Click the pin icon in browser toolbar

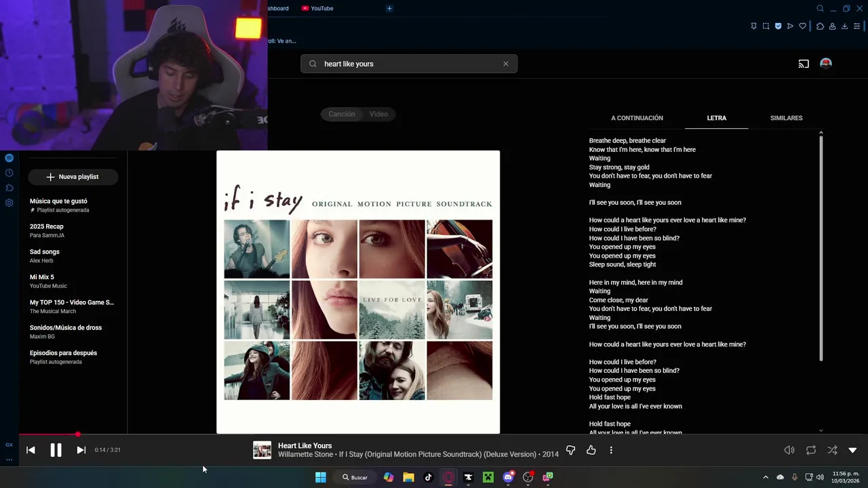[753, 26]
